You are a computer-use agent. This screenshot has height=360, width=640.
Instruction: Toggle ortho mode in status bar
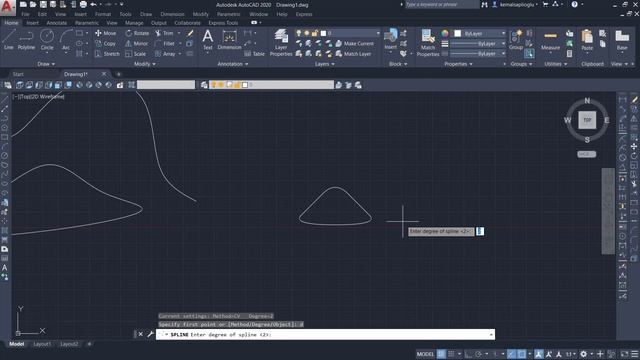469,354
